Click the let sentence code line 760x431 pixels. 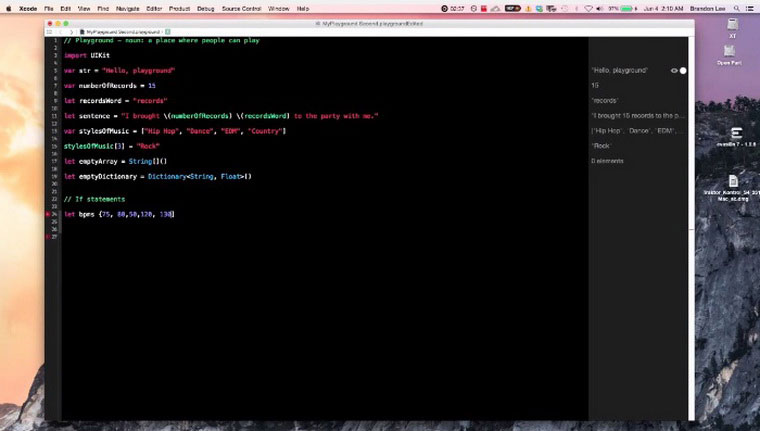(x=221, y=116)
